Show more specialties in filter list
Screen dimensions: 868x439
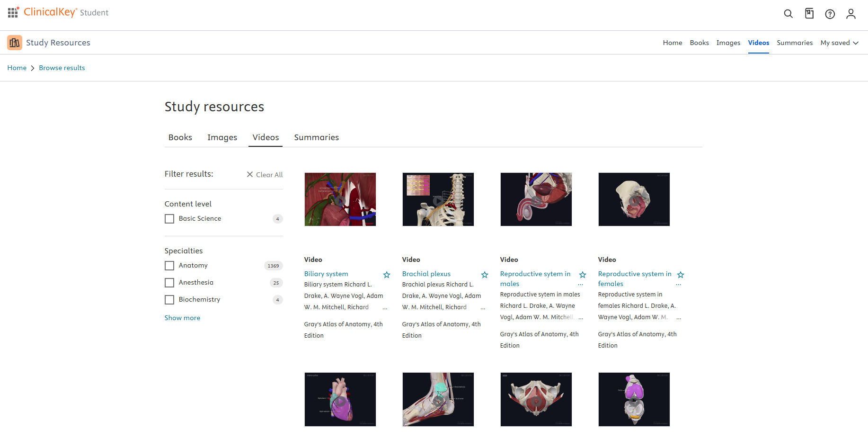tap(182, 318)
